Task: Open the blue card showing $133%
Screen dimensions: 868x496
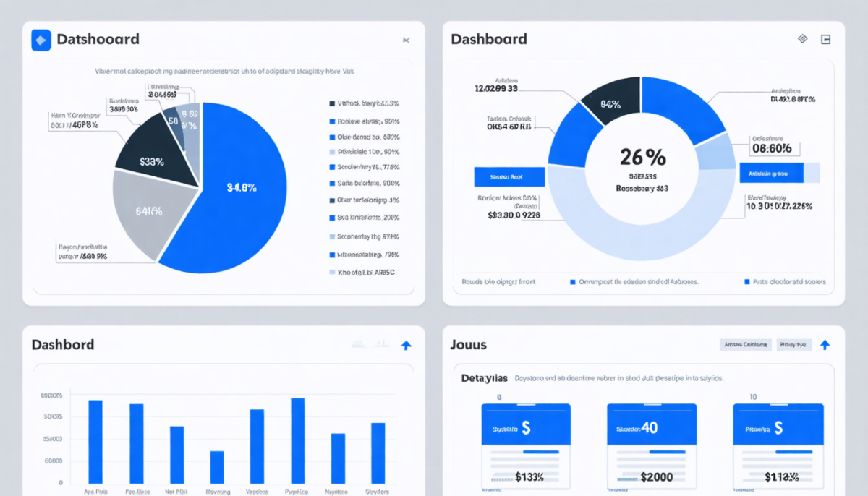Action: 526,446
